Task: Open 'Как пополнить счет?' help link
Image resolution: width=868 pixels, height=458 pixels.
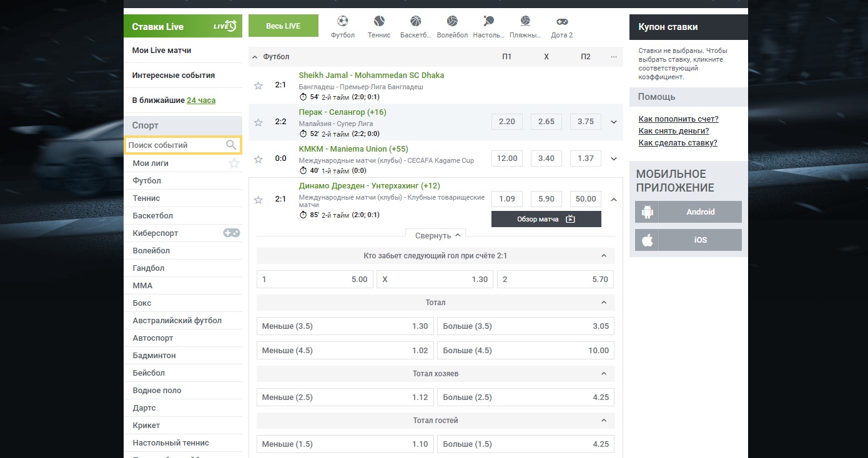Action: 678,119
